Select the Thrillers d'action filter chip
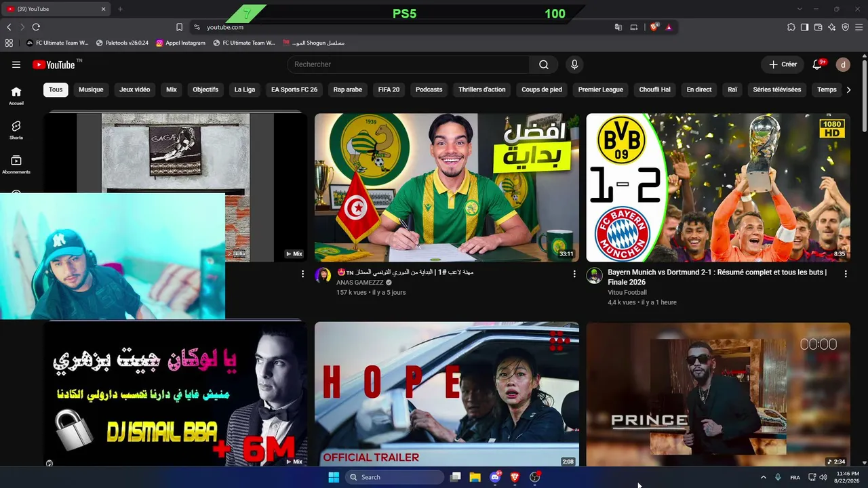This screenshot has width=868, height=488. point(482,89)
